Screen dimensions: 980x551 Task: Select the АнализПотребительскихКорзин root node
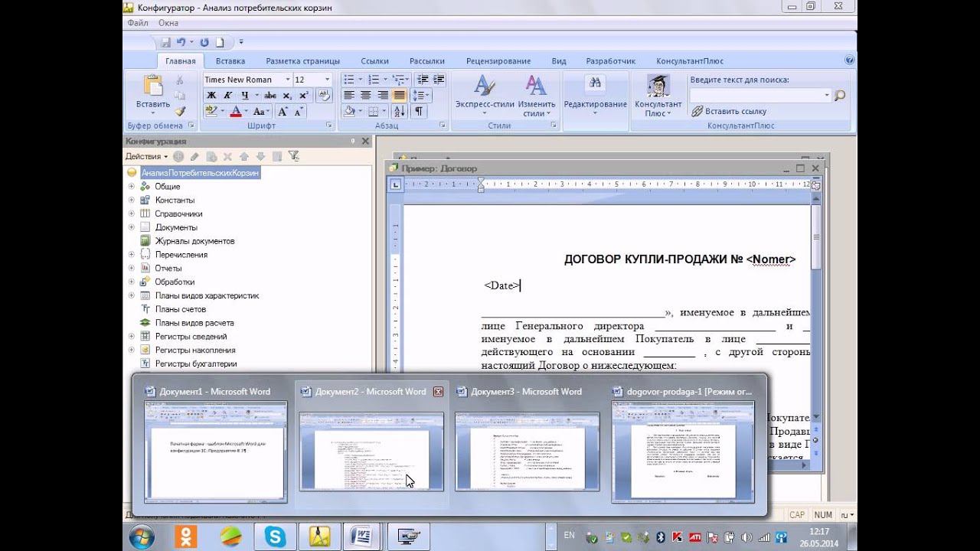coord(200,173)
